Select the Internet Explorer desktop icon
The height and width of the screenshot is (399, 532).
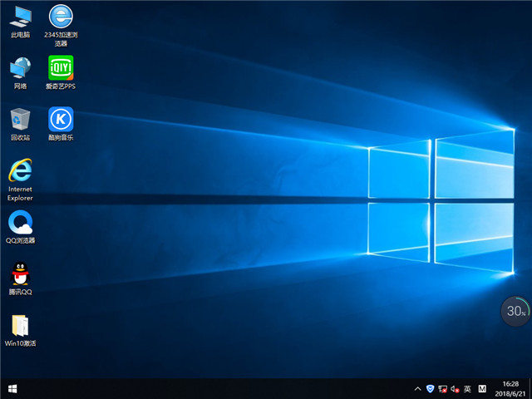pos(20,180)
